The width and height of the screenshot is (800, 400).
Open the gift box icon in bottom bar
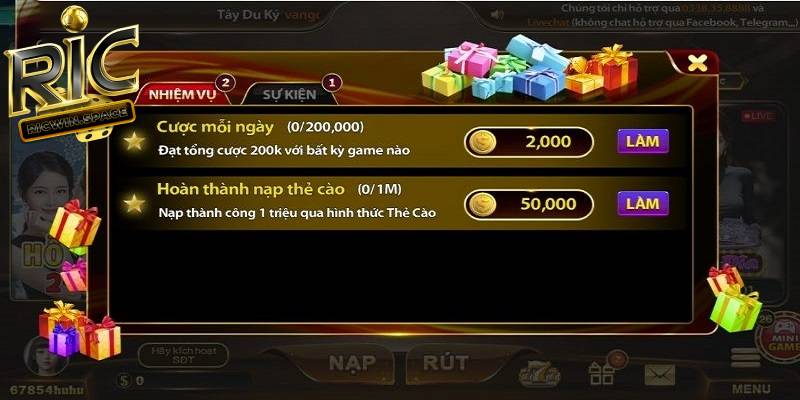[602, 374]
